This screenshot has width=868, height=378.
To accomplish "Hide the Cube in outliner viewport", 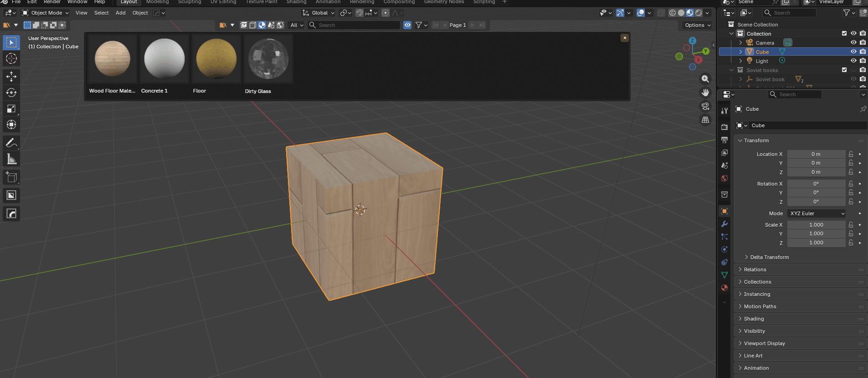I will [854, 52].
